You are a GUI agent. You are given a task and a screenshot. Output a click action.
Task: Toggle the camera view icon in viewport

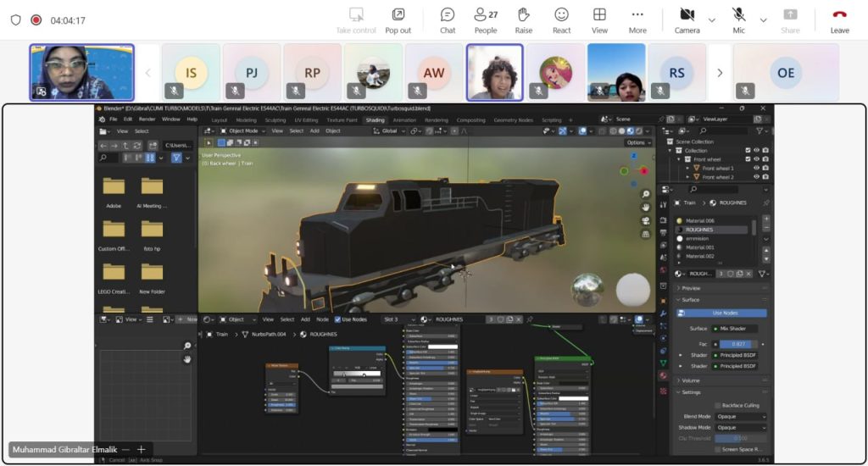coord(645,220)
